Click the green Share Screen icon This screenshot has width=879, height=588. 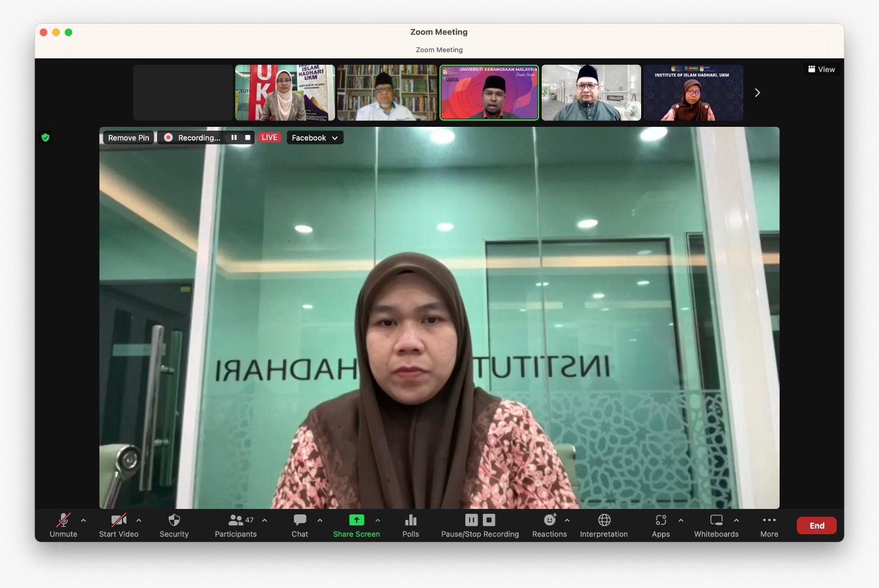tap(357, 520)
